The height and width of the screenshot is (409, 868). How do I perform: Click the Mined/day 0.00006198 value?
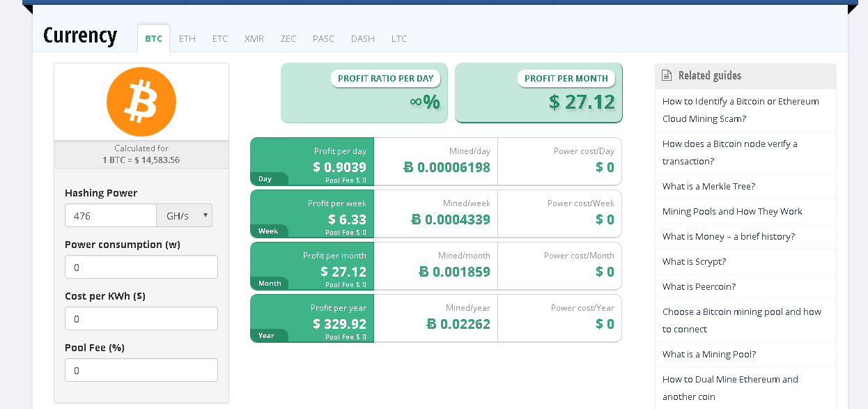[447, 167]
